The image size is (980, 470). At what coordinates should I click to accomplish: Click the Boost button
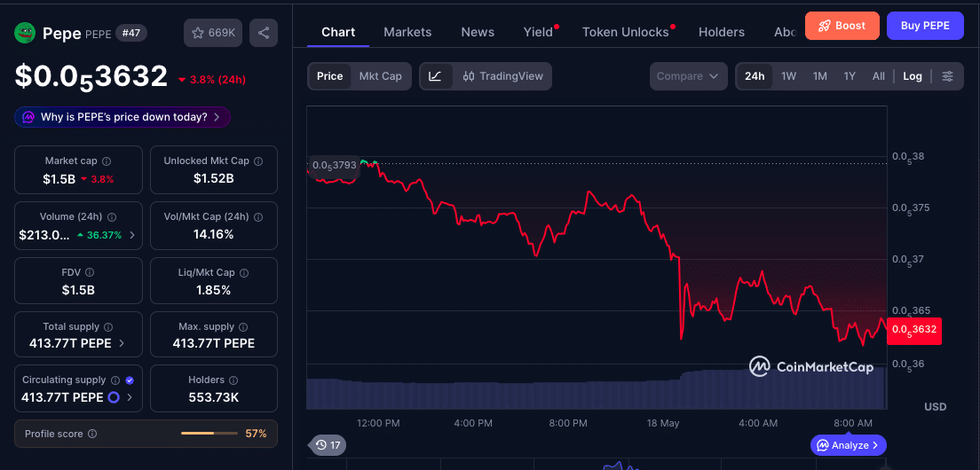[x=842, y=26]
